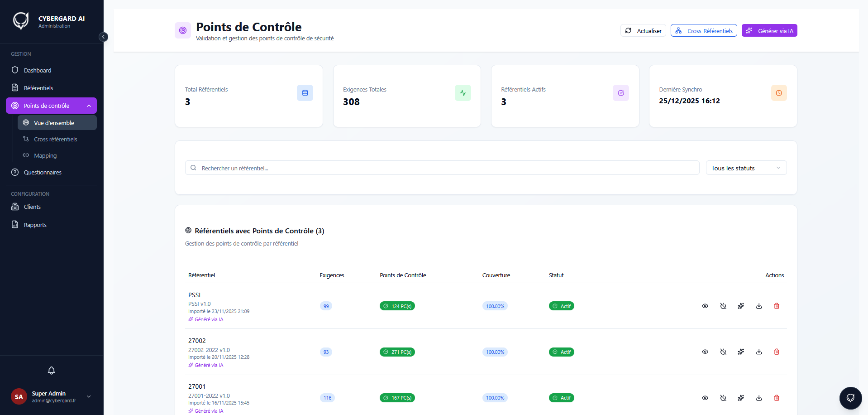This screenshot has width=868, height=415.
Task: Open the Cross référentiels submenu item
Action: tap(55, 139)
